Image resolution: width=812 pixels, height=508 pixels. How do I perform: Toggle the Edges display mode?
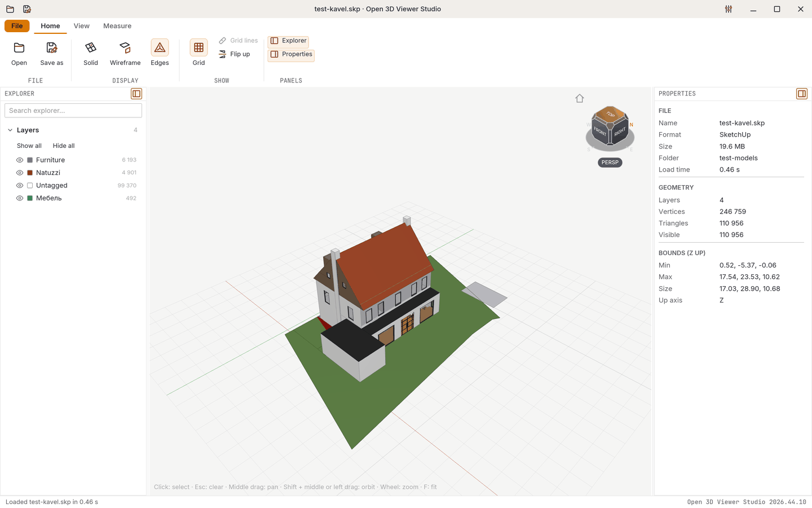click(x=160, y=54)
